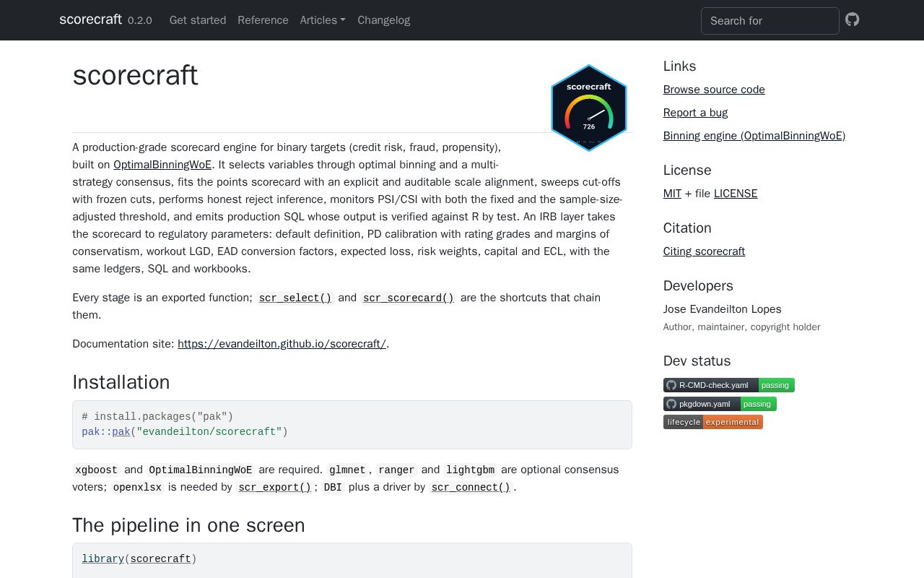The image size is (924, 578).
Task: Click the xgboost inline code text
Action: pyautogui.click(x=96, y=470)
